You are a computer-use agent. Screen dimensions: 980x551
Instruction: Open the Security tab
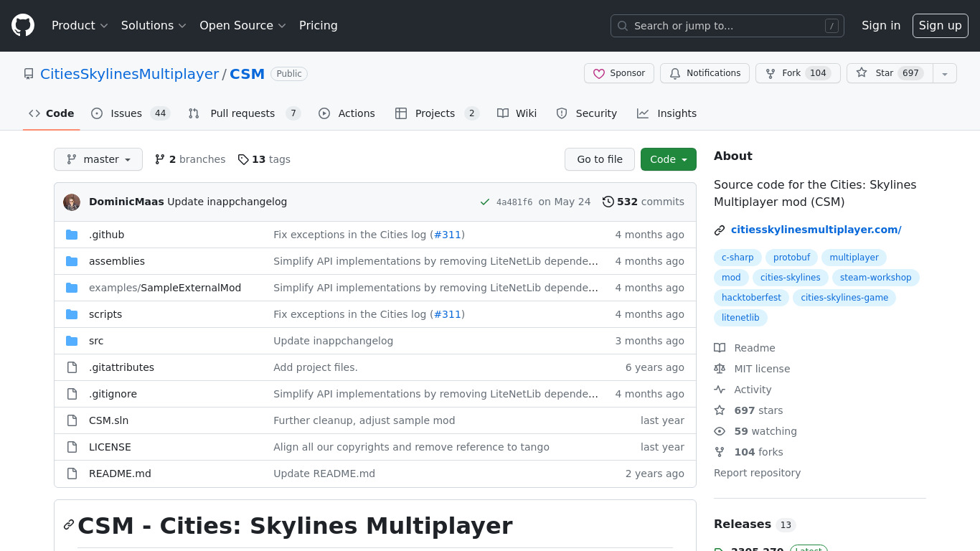tap(587, 113)
